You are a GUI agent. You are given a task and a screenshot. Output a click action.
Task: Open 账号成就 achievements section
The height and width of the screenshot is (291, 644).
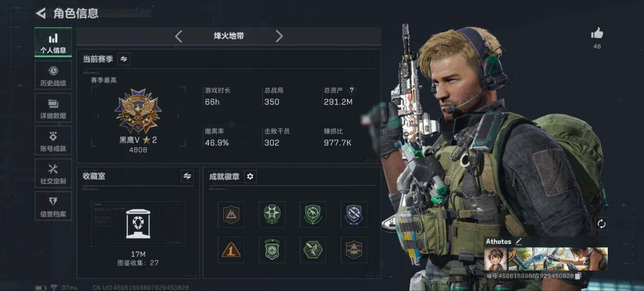click(x=53, y=141)
